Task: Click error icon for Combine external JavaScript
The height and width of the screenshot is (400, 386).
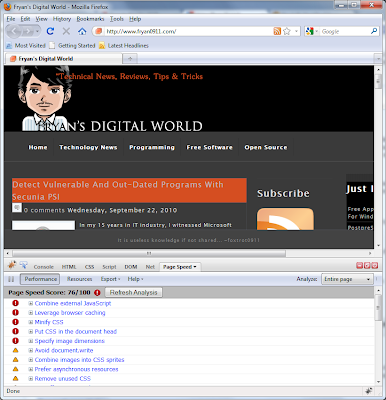Action: [15, 303]
